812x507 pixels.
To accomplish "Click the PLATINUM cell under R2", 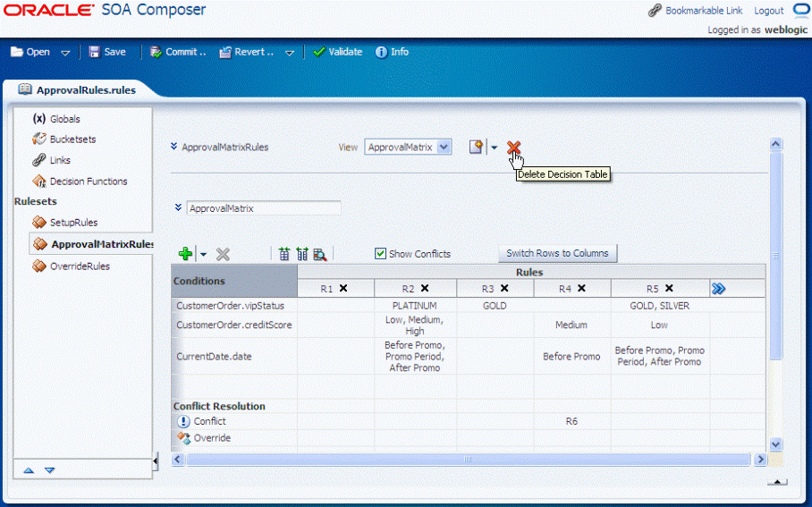I will [415, 306].
